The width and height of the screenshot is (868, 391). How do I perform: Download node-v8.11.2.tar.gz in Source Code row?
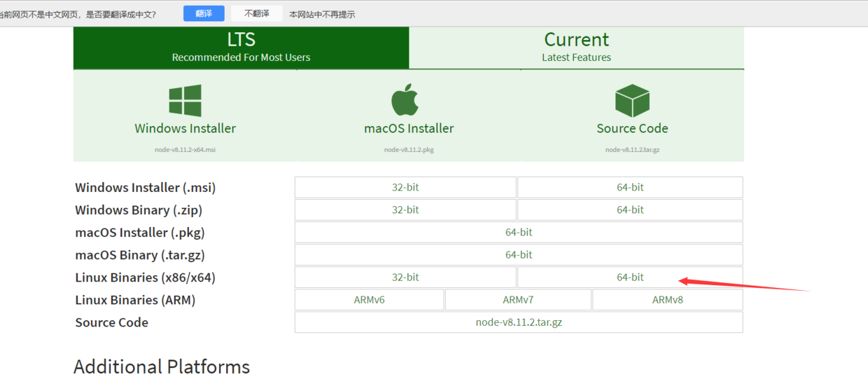tap(519, 322)
